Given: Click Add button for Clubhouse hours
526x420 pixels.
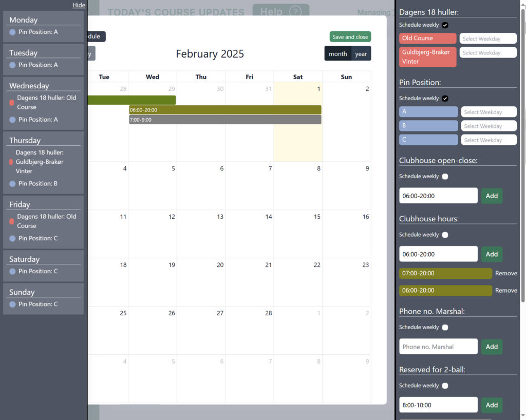Looking at the screenshot, I should pyautogui.click(x=492, y=254).
